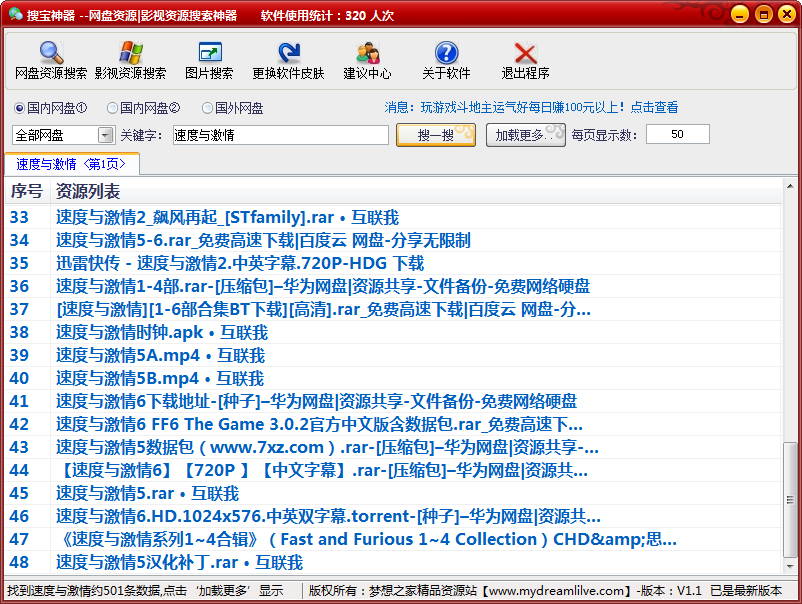Image resolution: width=802 pixels, height=604 pixels.
Task: Open the 点击查看 news message link
Action: [654, 107]
